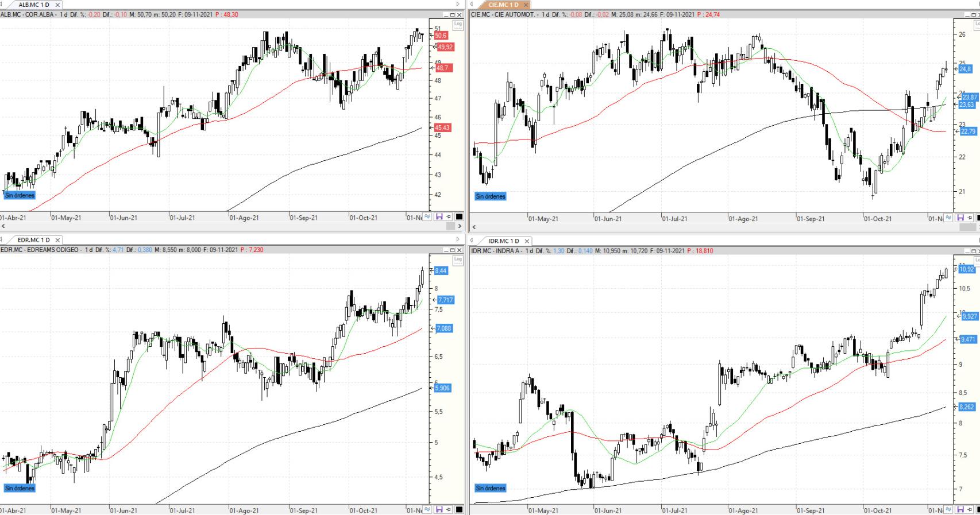Toggle the Log scale on the EDR.MC chart
This screenshot has height=515, width=980.
(458, 260)
